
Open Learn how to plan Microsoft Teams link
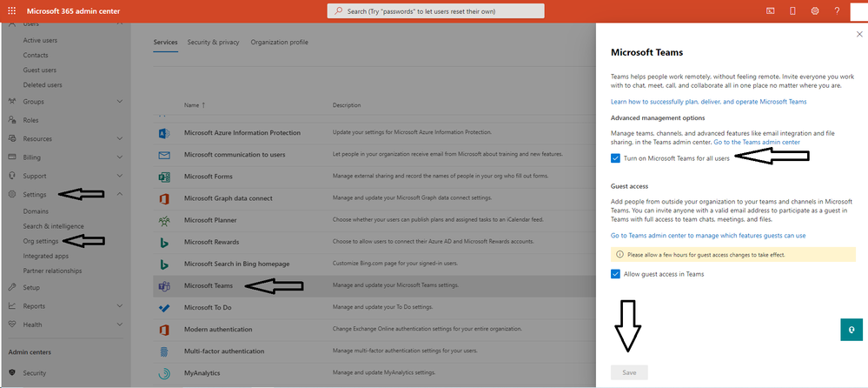709,102
